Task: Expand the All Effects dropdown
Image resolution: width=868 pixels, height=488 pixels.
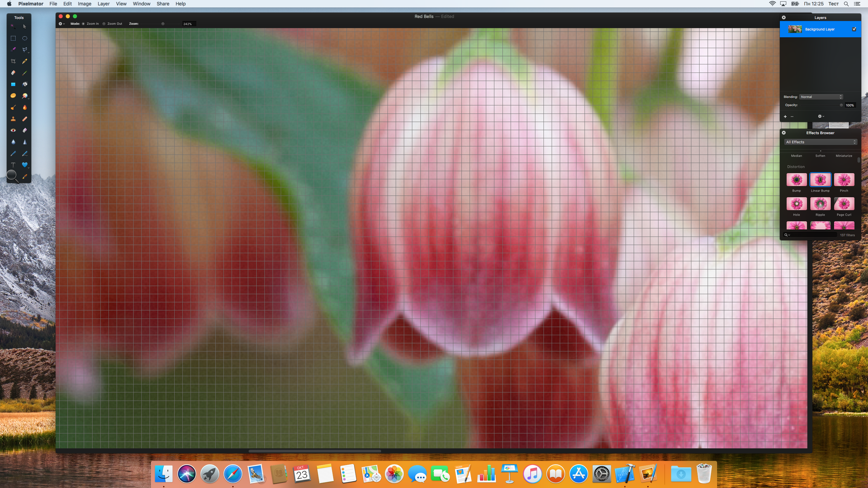Action: [x=820, y=142]
